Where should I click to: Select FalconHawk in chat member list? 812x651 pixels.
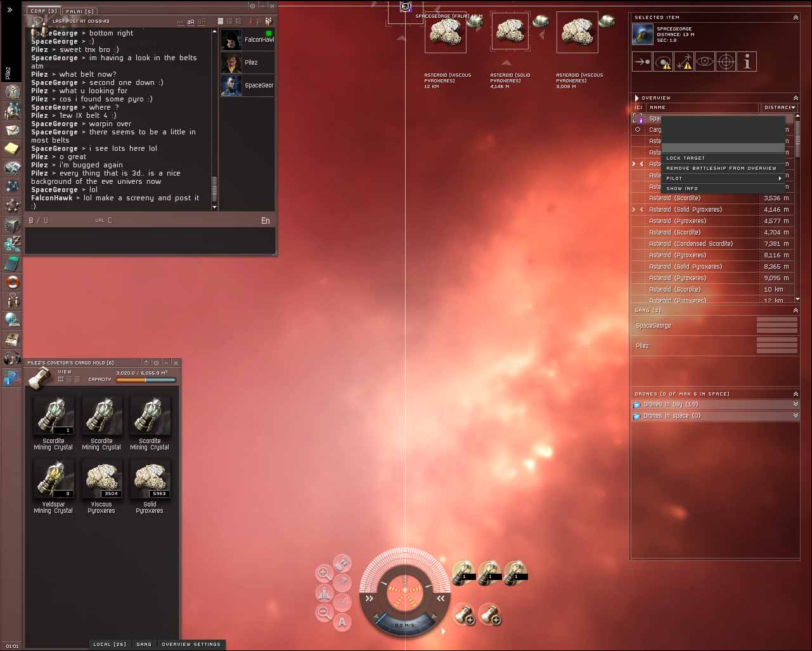pyautogui.click(x=247, y=40)
